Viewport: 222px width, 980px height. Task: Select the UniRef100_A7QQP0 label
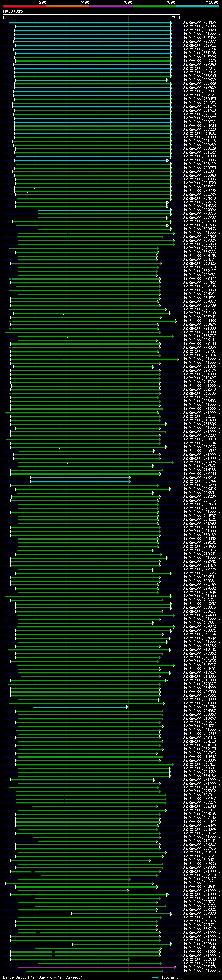pos(199,210)
